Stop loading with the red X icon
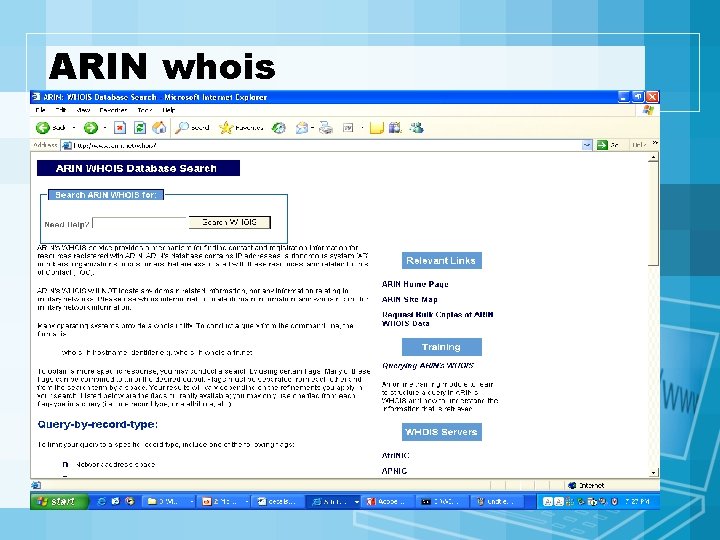720x540 pixels. click(120, 128)
